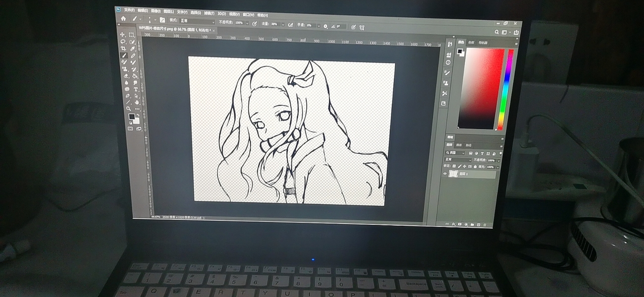Open the Filter menu

209,13
